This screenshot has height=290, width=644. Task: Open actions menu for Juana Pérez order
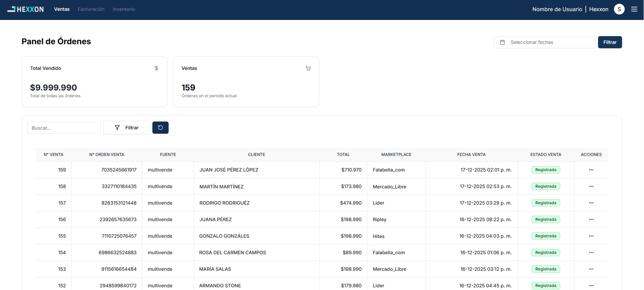(x=591, y=219)
